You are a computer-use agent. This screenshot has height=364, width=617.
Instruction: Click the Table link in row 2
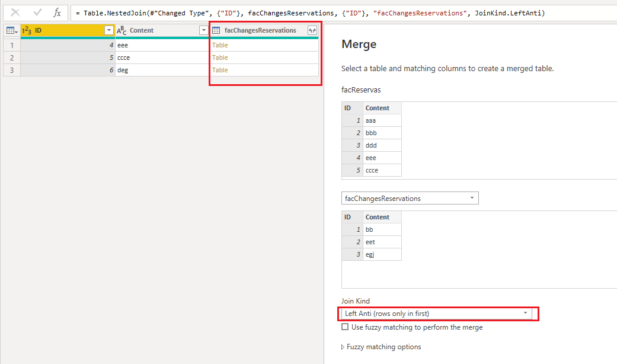point(220,58)
